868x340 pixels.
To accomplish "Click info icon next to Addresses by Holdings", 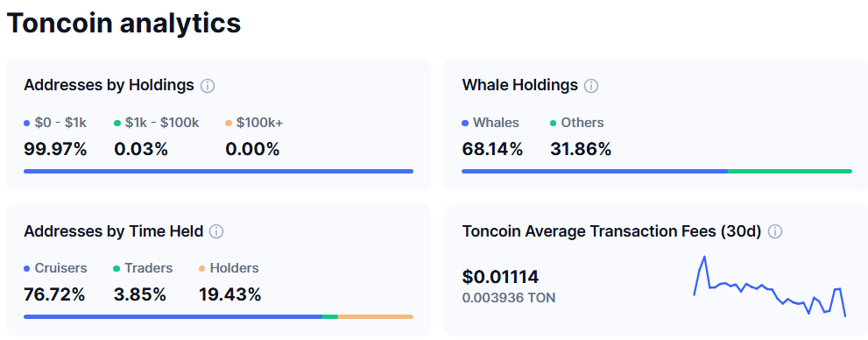I will click(x=208, y=86).
